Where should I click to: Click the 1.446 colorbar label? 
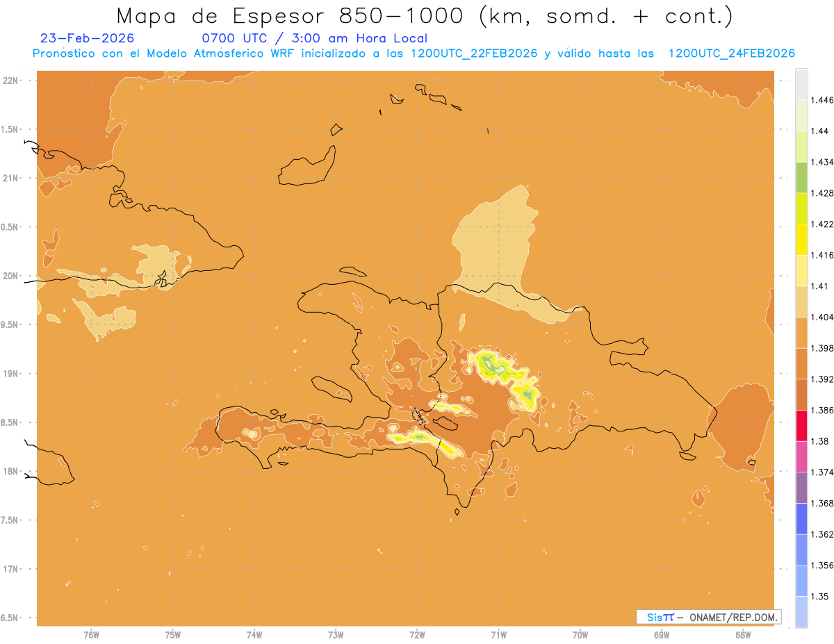coord(823,100)
